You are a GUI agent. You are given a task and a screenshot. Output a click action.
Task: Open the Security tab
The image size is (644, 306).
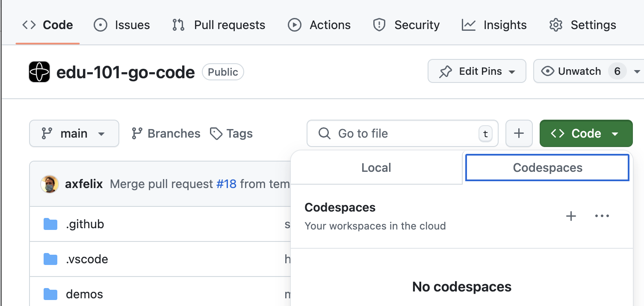[406, 25]
